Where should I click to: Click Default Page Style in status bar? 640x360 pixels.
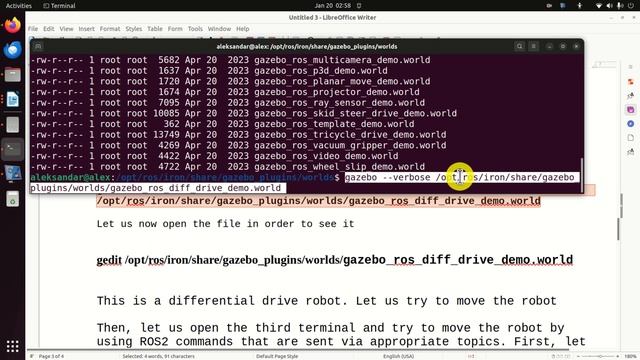click(277, 356)
